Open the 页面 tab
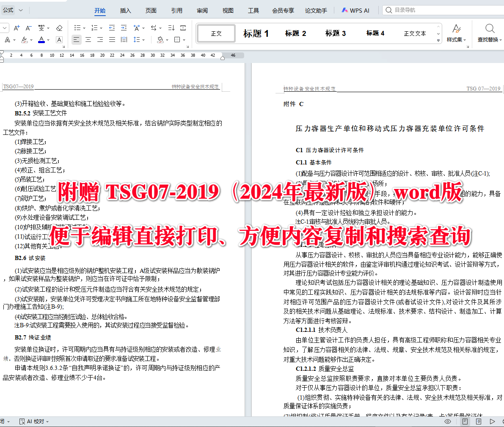This screenshot has height=427, width=504. pos(151,11)
